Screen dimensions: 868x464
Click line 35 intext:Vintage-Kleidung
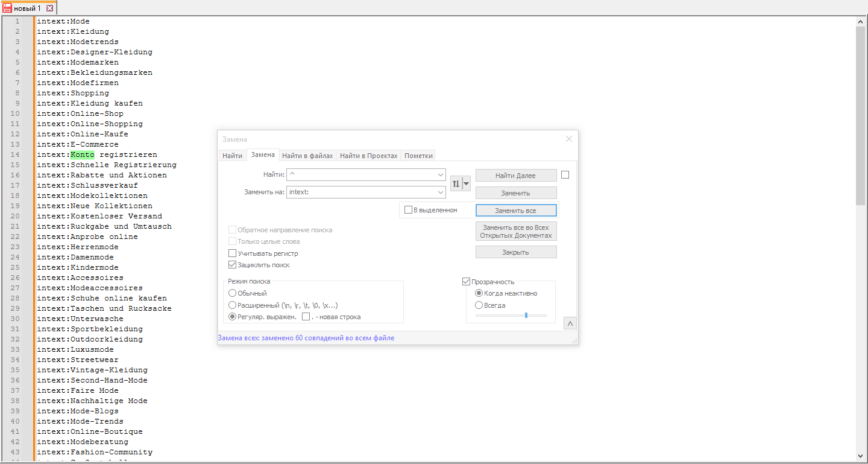[x=92, y=370]
